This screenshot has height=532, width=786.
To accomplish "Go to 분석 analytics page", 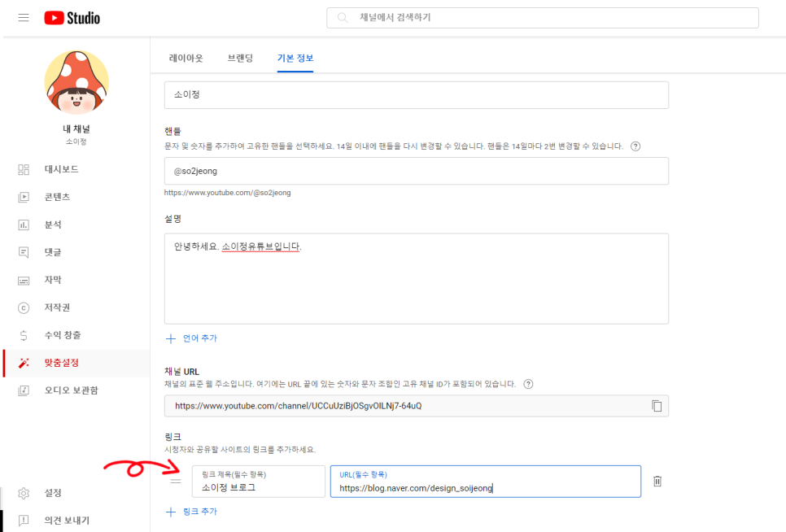I will [x=53, y=225].
